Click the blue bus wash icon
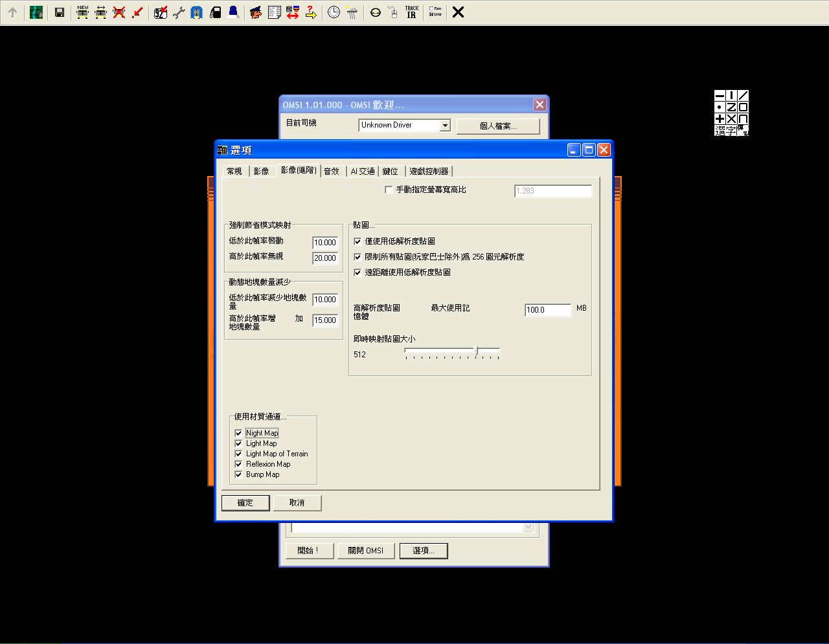This screenshot has height=644, width=829. pos(197,12)
